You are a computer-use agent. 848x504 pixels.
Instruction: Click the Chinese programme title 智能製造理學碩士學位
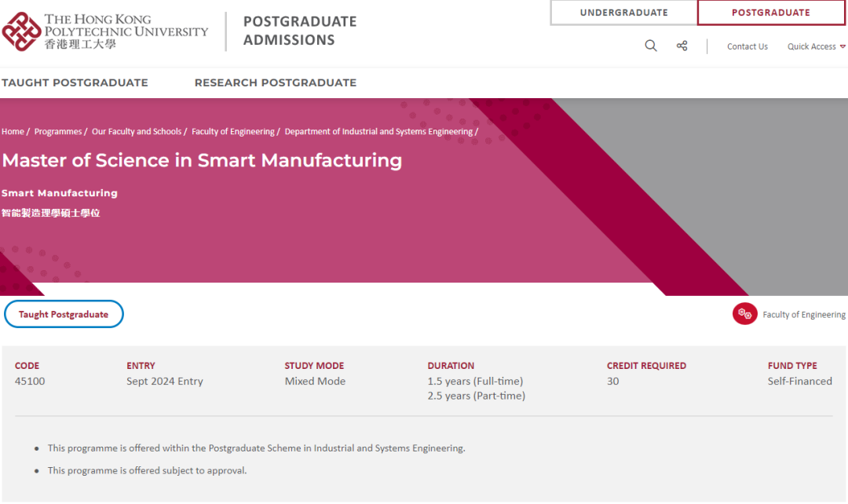point(51,213)
